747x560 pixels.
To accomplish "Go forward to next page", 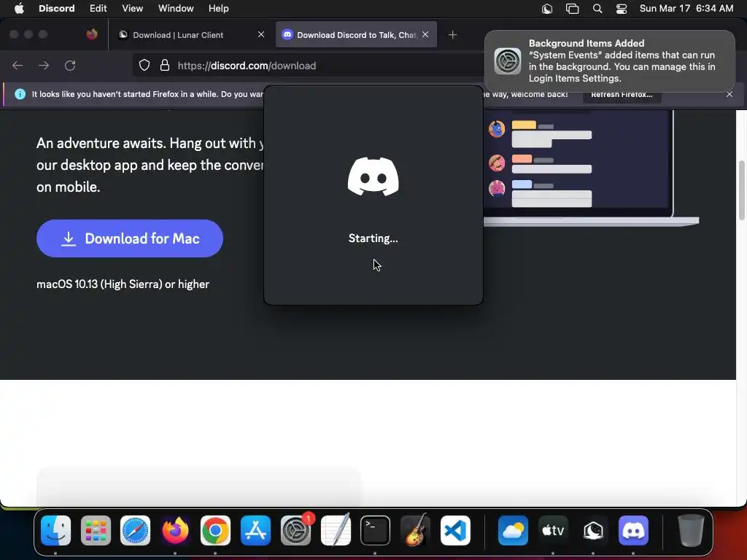I will pyautogui.click(x=44, y=65).
